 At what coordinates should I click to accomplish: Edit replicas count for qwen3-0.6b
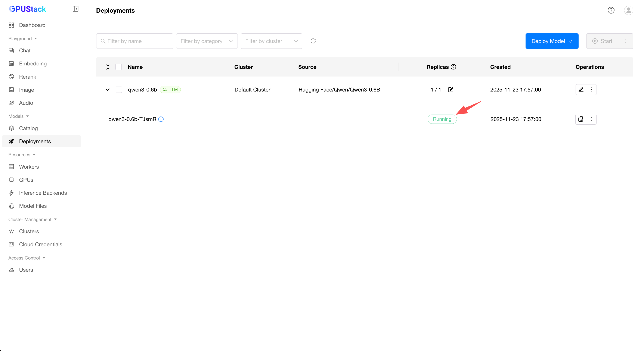tap(451, 90)
